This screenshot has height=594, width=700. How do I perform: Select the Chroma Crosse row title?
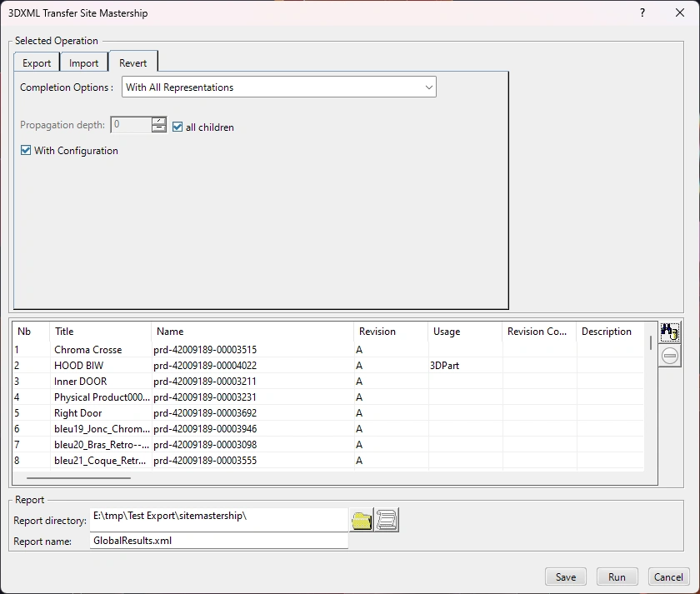tap(88, 349)
